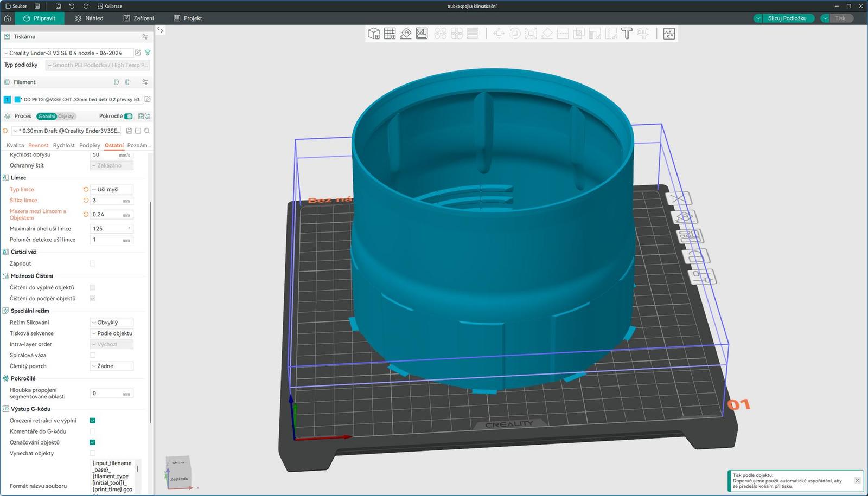868x496 pixels.
Task: Switch to the Projekt tab
Action: (x=188, y=18)
